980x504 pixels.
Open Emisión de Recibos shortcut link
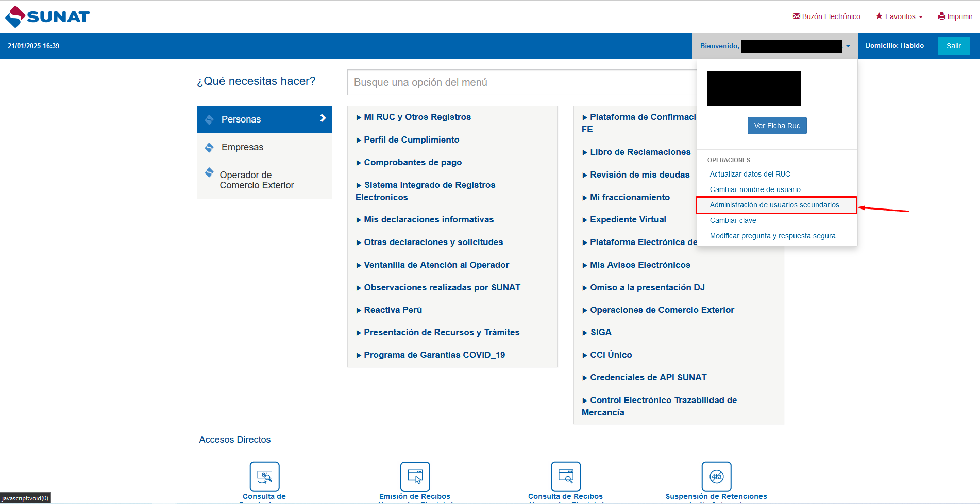click(415, 497)
